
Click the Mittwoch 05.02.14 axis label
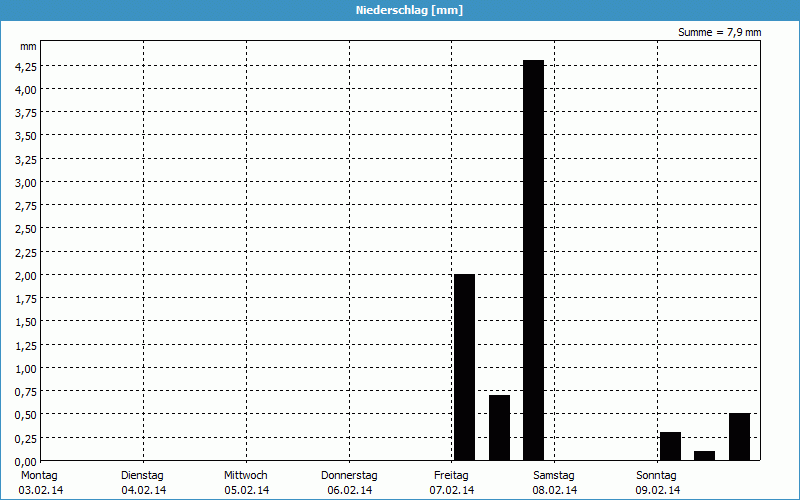[x=245, y=482]
